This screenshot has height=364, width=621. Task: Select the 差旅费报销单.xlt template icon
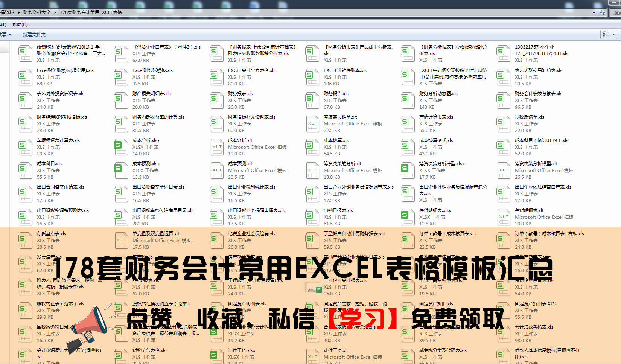[x=312, y=124]
